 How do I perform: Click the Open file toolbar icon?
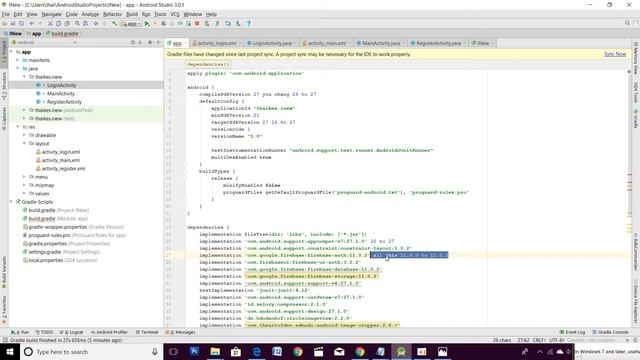[5, 24]
